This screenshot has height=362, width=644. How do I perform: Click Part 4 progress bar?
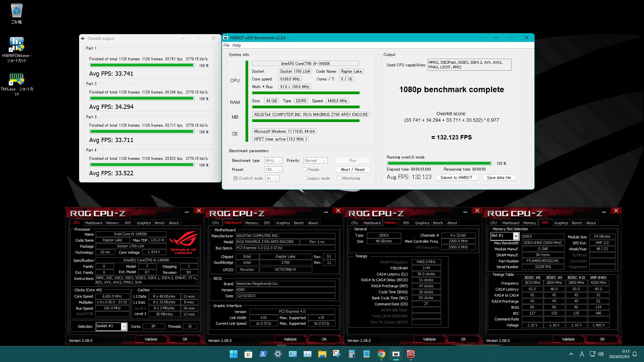click(142, 165)
